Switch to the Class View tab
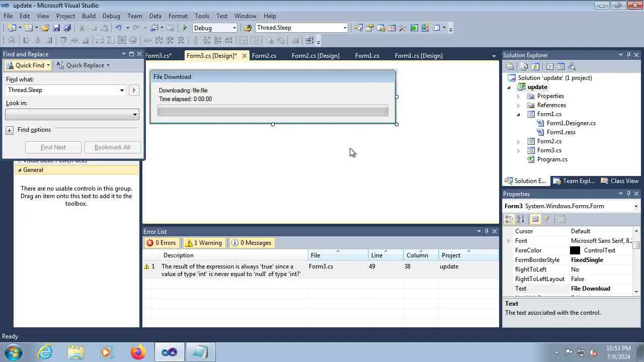 620,181
